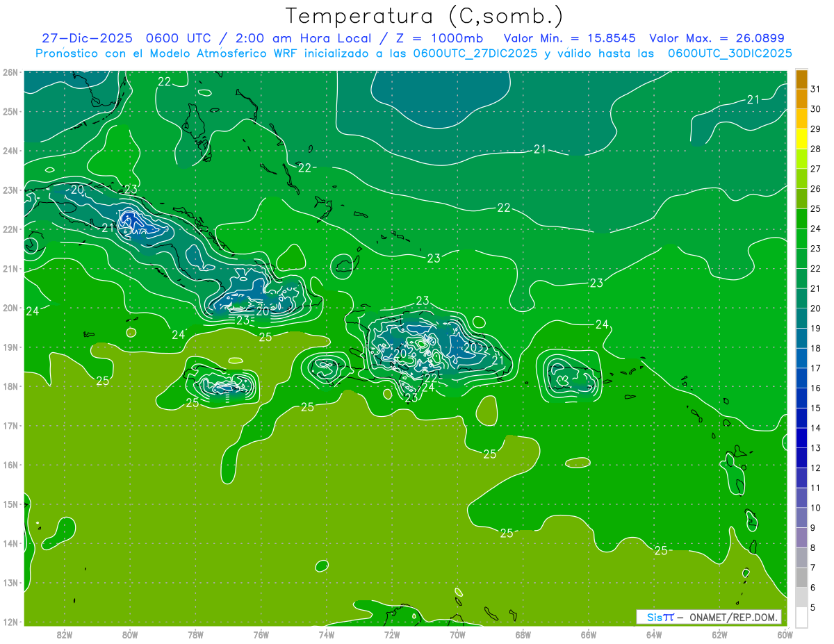Click the '76W' longitude axis label
Viewport: 834px width, 644px height.
pos(261,634)
